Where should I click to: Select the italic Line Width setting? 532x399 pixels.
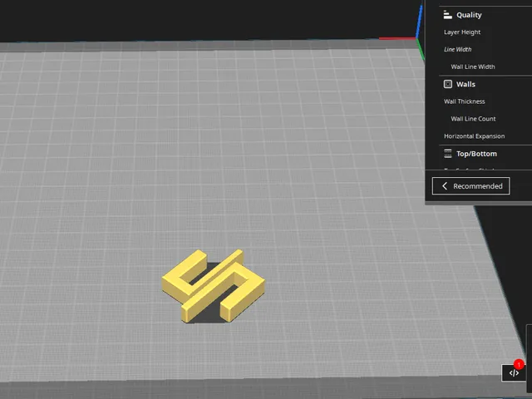[x=457, y=50]
